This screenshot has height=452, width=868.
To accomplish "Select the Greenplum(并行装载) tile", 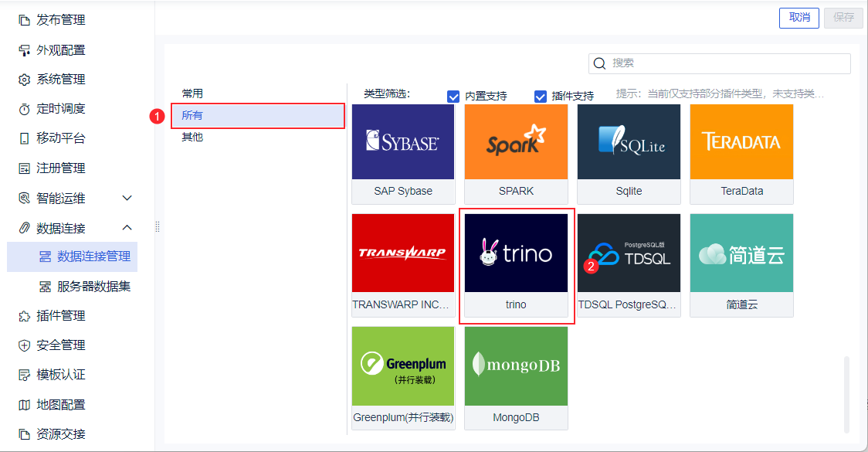I will point(403,378).
